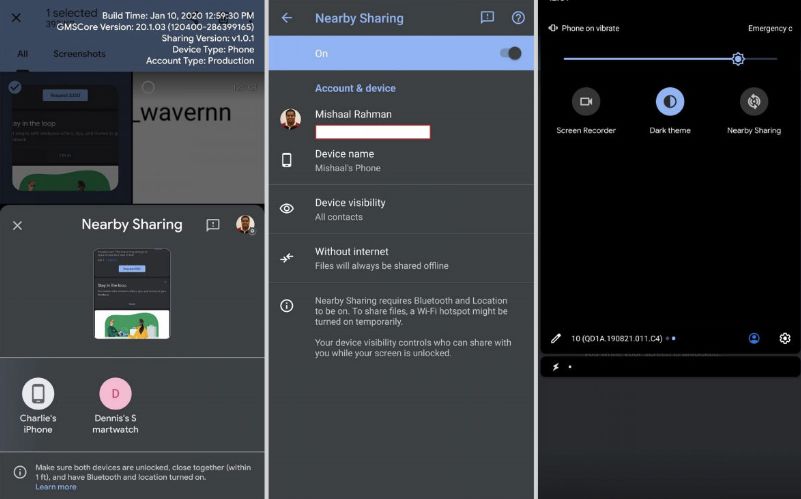Open the All tab in gallery
This screenshot has height=499, width=801.
click(x=22, y=54)
